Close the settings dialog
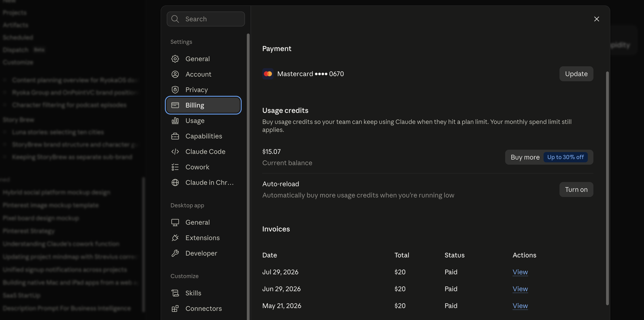644x320 pixels. 596,19
